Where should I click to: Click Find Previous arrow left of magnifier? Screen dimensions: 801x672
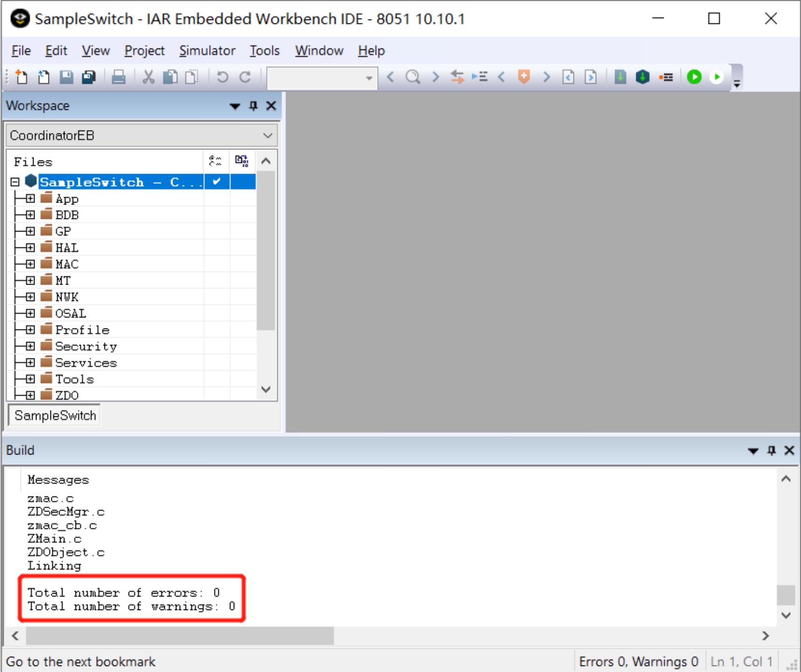click(x=390, y=77)
